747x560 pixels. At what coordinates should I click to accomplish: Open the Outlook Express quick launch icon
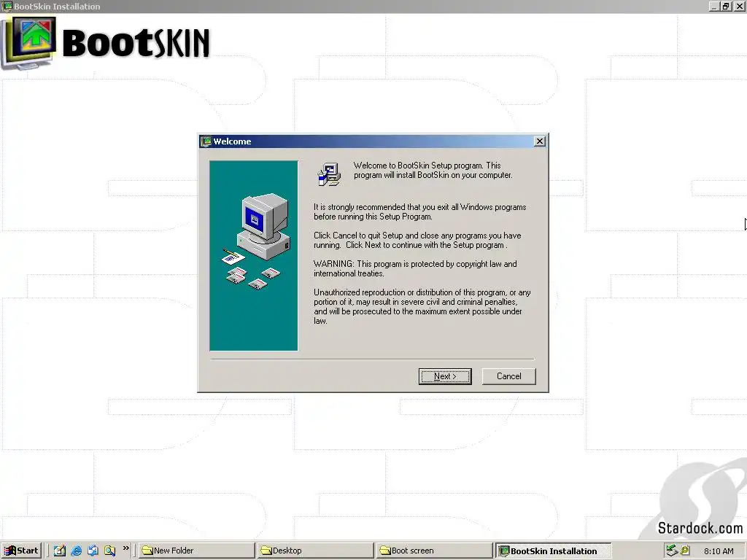(93, 551)
